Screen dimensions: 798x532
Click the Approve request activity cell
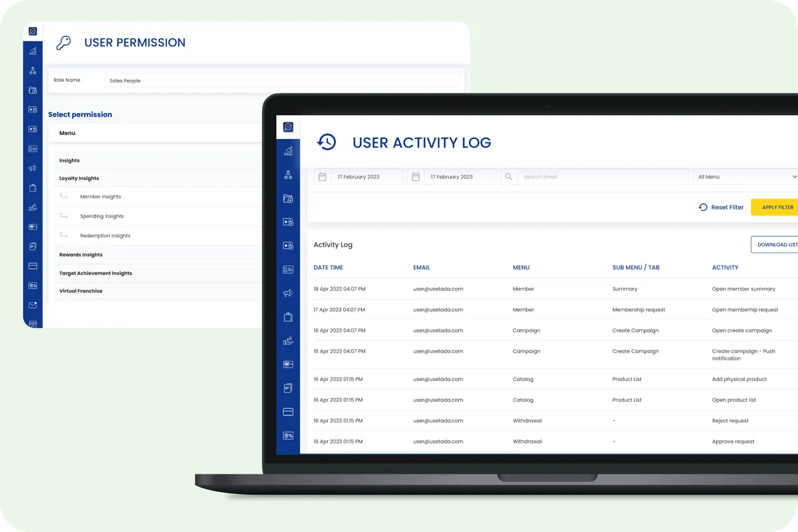[x=733, y=442]
